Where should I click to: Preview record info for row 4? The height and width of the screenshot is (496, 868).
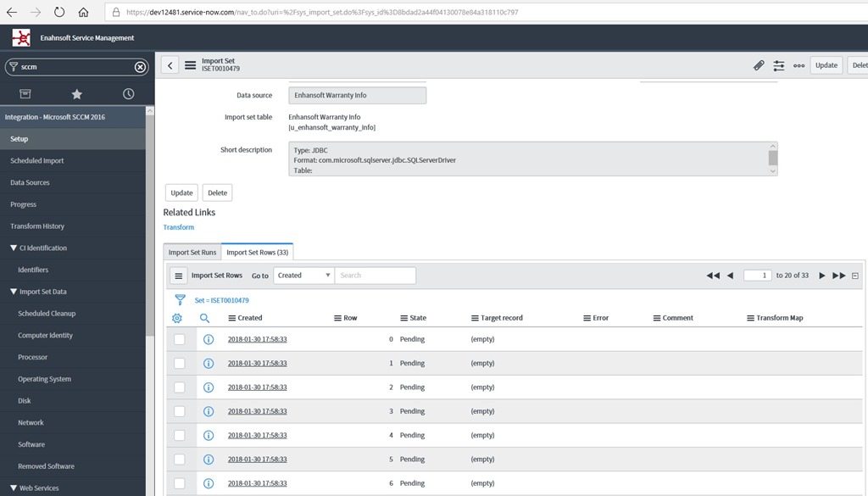tap(209, 435)
